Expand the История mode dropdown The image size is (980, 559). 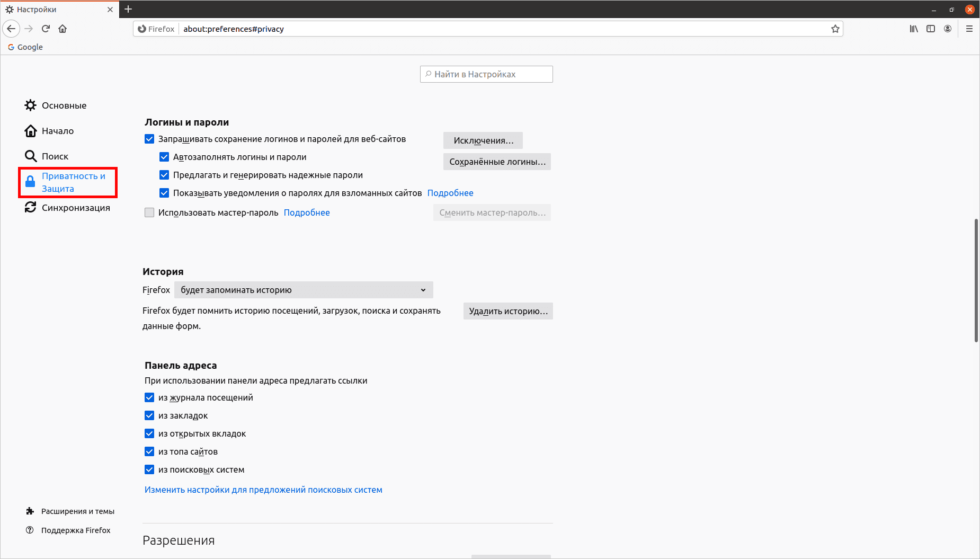point(304,290)
